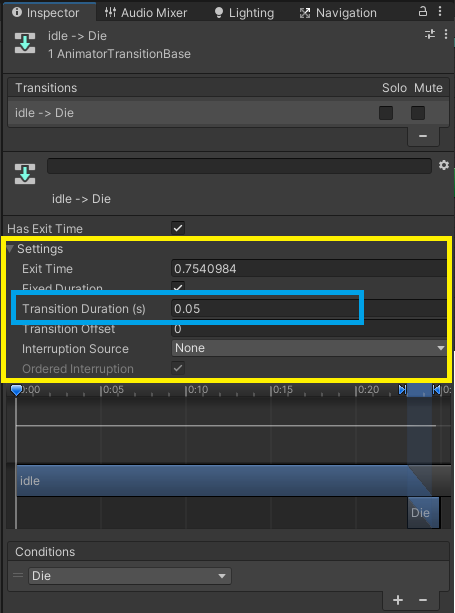Click the reorder handle beside the Die condition

[x=18, y=575]
